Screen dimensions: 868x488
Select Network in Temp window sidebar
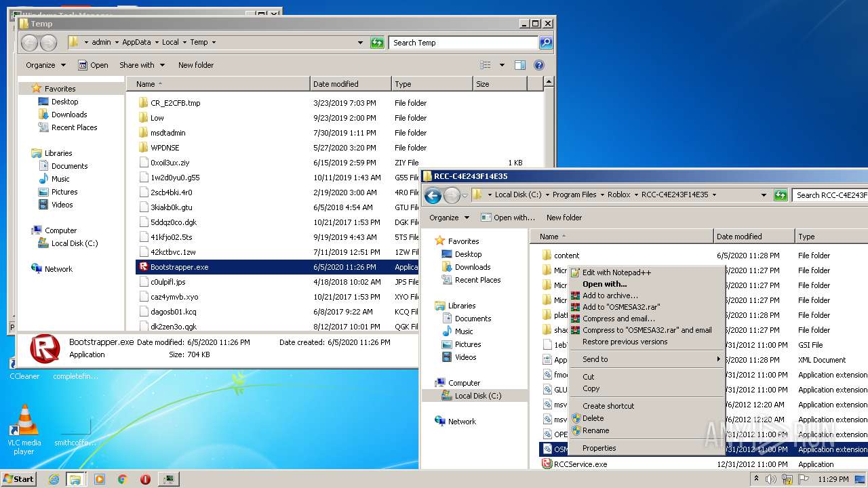tap(58, 269)
